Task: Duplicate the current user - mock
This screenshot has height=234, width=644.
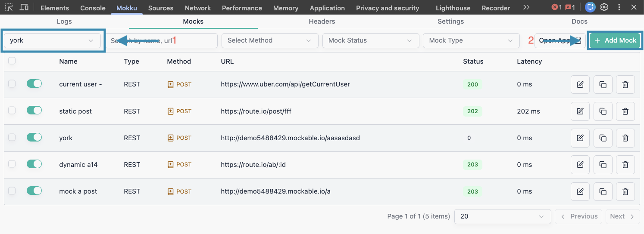Action: coord(603,84)
